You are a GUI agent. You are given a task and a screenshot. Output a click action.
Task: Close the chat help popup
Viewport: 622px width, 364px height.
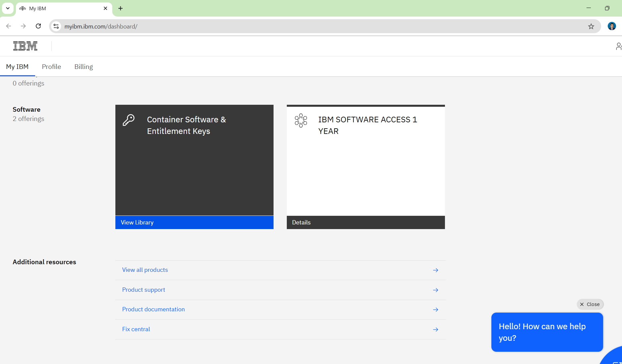[x=590, y=304]
